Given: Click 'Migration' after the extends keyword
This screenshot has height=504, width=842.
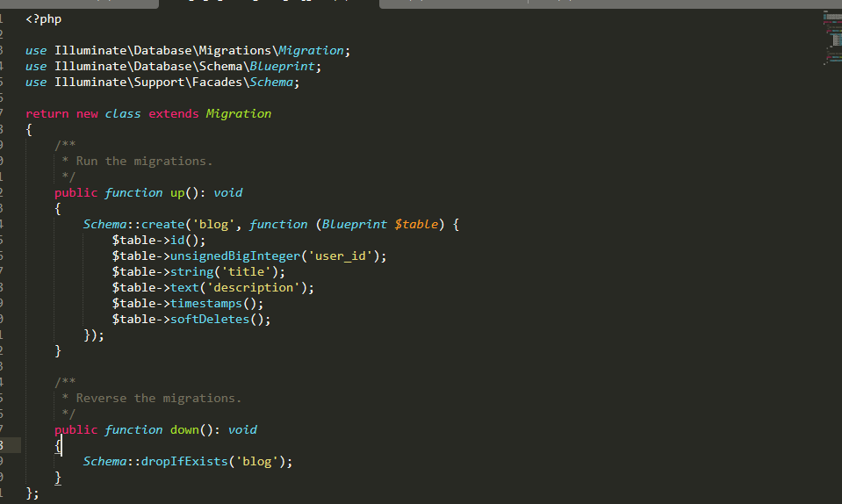Looking at the screenshot, I should (x=239, y=114).
